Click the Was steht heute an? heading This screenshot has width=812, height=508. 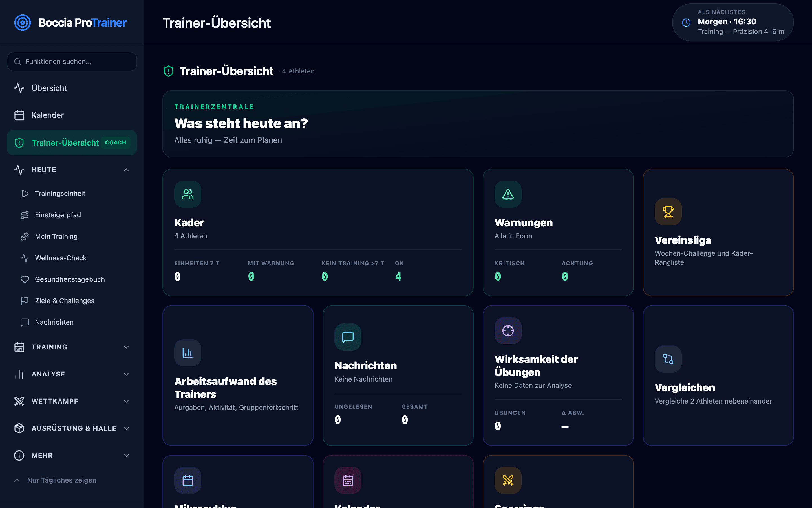241,124
